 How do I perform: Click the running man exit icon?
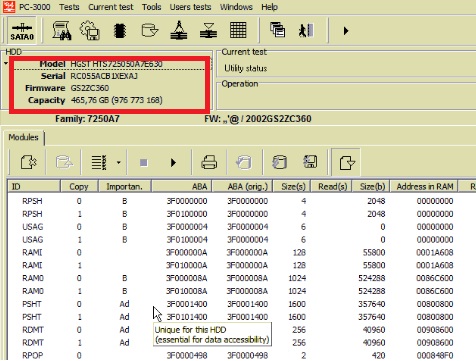tap(306, 31)
